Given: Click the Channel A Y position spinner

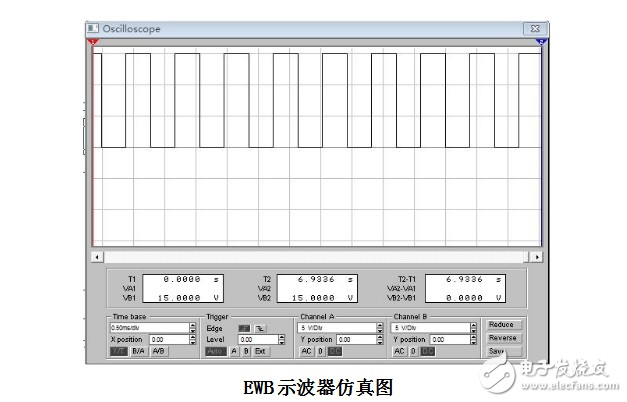Looking at the screenshot, I should 380,340.
